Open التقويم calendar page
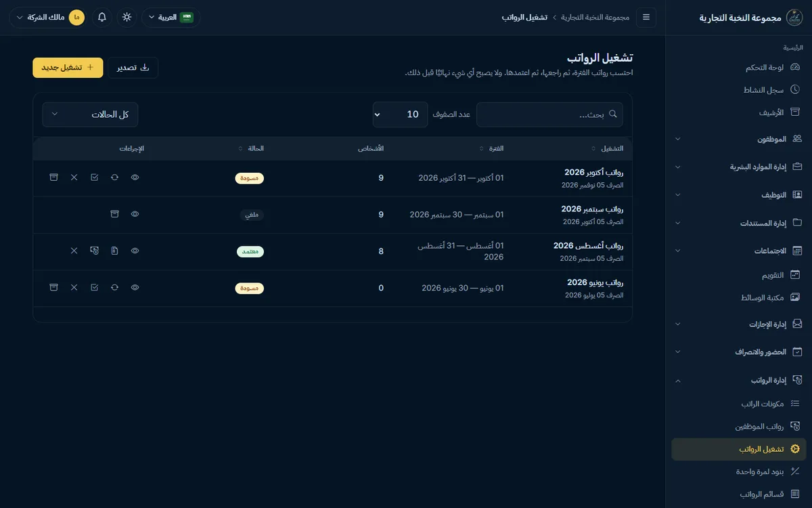 tap(739, 275)
